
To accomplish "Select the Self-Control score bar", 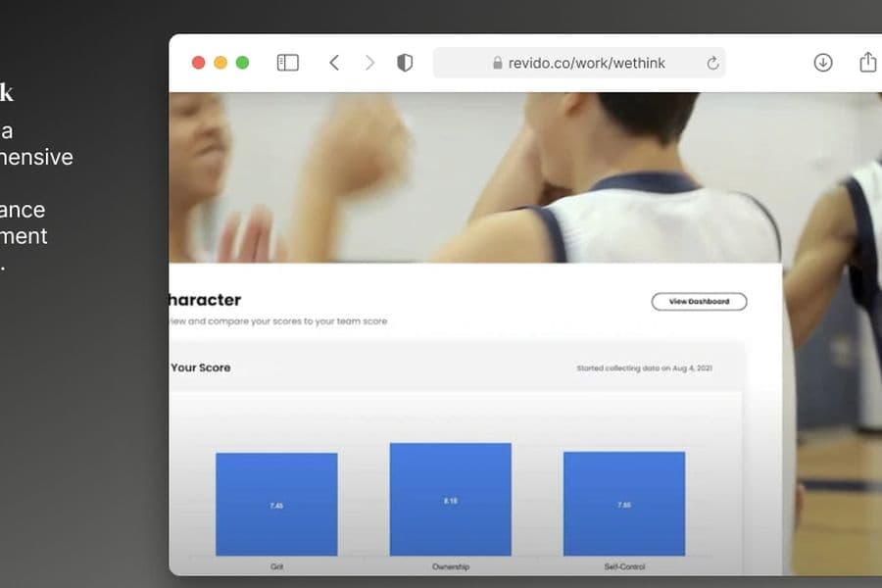I will (x=624, y=504).
